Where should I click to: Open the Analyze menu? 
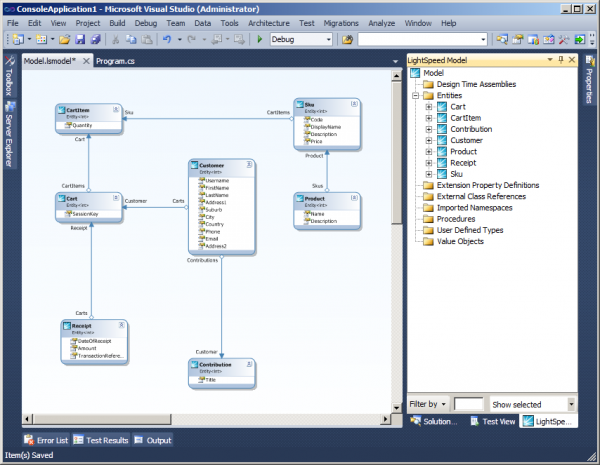pyautogui.click(x=382, y=23)
